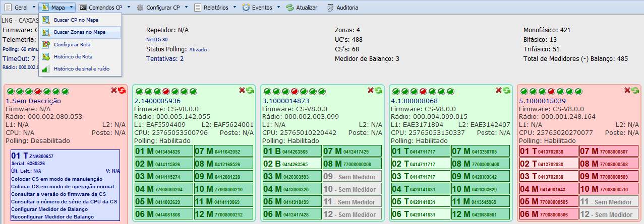Click red X delete icon on card 5.1000015039

[627, 90]
